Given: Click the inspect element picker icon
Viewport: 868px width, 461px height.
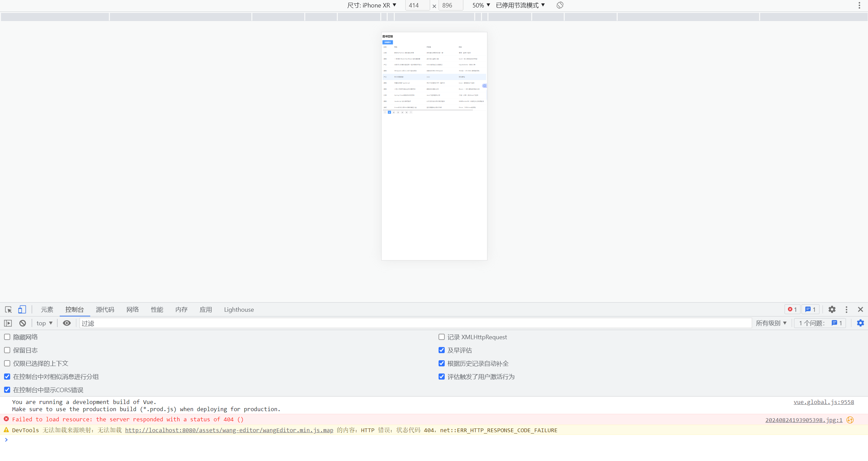Looking at the screenshot, I should click(x=8, y=310).
